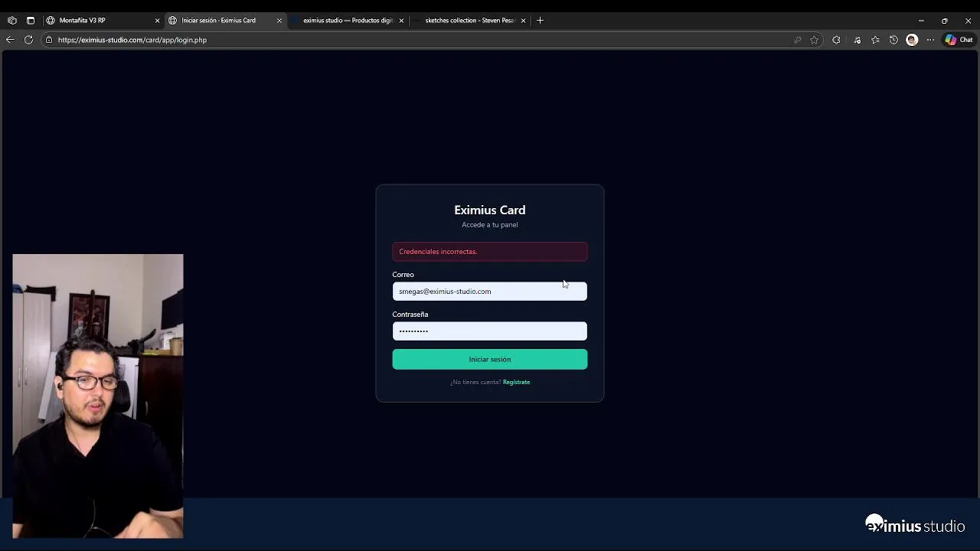This screenshot has height=551, width=980.
Task: Close the Montañita V3 RP tab
Action: click(157, 21)
